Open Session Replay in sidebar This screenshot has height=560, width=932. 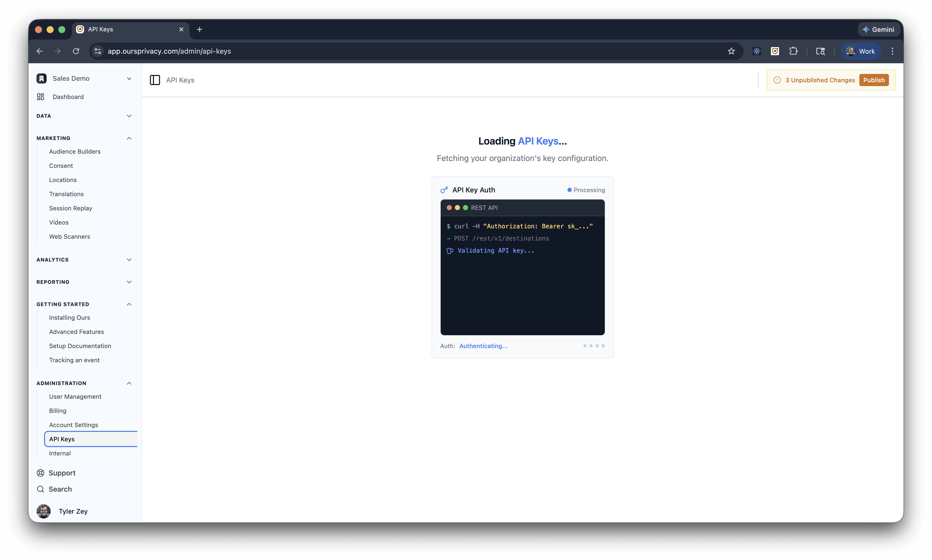71,208
